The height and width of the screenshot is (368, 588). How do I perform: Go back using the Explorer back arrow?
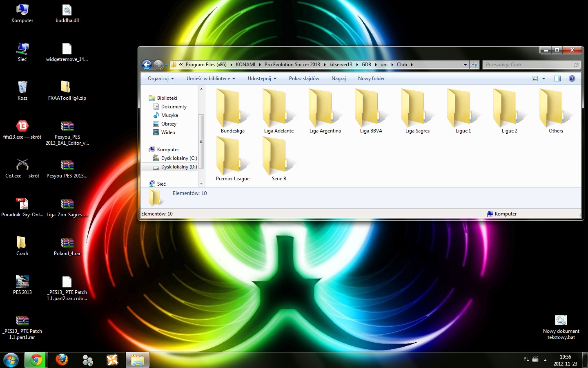coord(147,65)
